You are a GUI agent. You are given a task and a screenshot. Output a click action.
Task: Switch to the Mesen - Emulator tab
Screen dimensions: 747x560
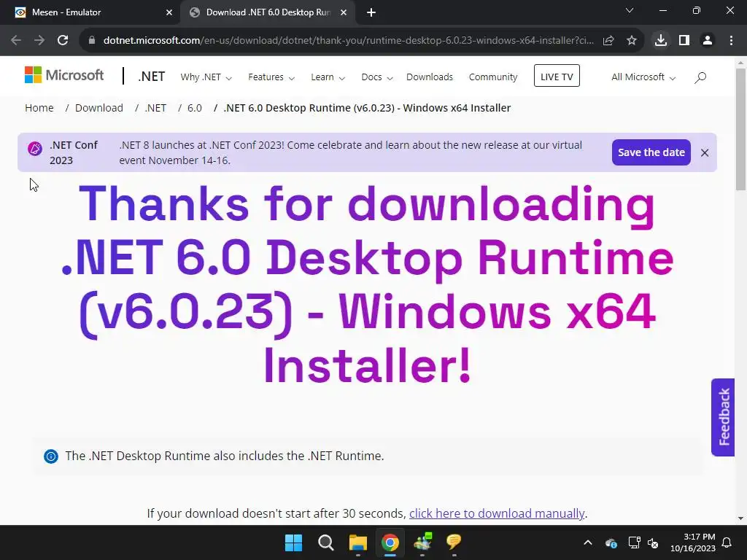90,12
